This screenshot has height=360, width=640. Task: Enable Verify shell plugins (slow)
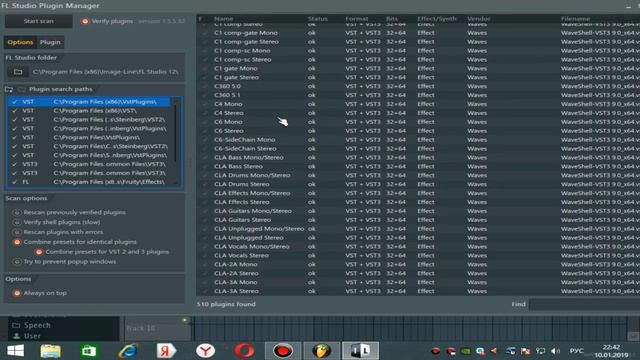click(x=17, y=222)
